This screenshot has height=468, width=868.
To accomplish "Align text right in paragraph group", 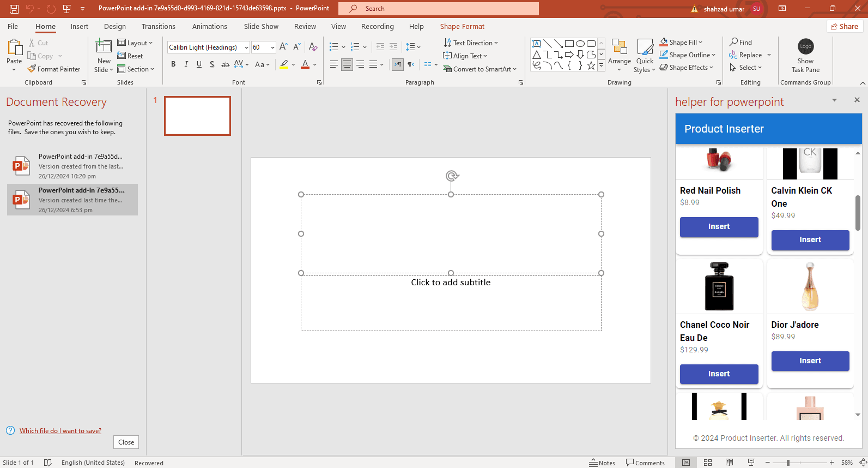I will click(360, 64).
